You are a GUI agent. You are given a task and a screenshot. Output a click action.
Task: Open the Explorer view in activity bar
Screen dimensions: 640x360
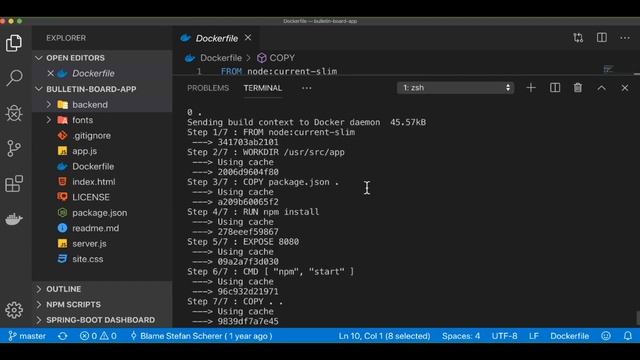(x=14, y=43)
